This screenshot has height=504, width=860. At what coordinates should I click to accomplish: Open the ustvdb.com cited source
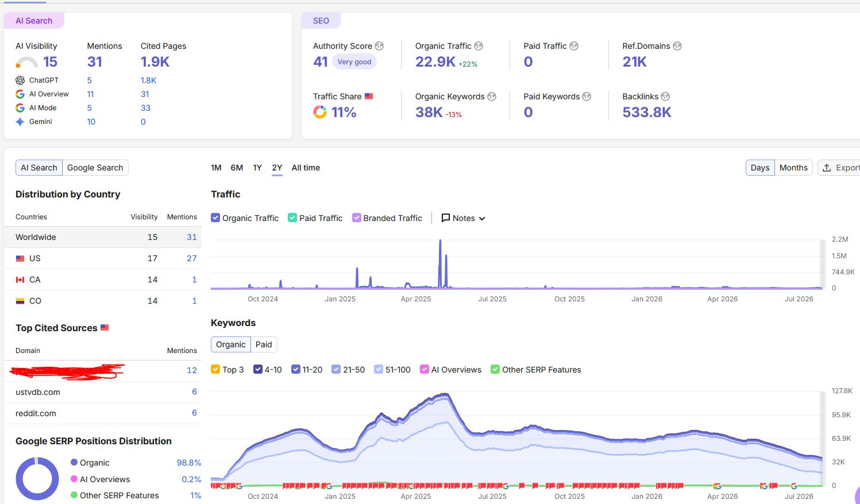38,392
